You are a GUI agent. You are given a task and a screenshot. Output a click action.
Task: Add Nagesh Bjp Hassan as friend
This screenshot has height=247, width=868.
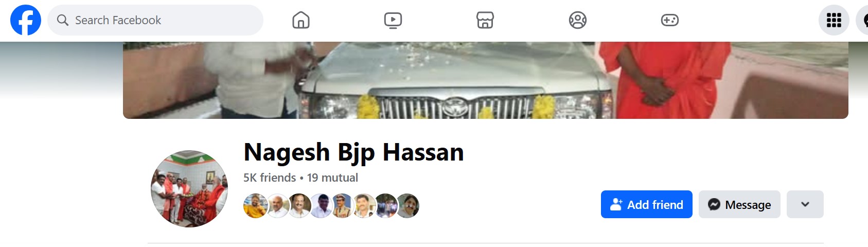[x=647, y=204]
